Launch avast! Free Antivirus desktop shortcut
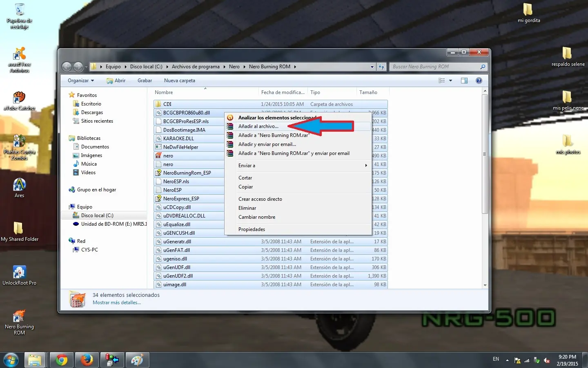Viewport: 588px width, 368px height. (x=19, y=60)
